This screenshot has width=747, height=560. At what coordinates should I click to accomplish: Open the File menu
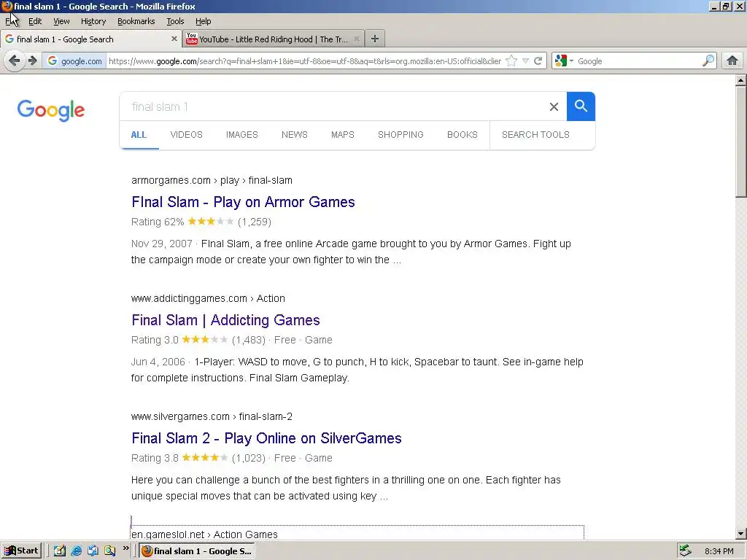pos(12,21)
